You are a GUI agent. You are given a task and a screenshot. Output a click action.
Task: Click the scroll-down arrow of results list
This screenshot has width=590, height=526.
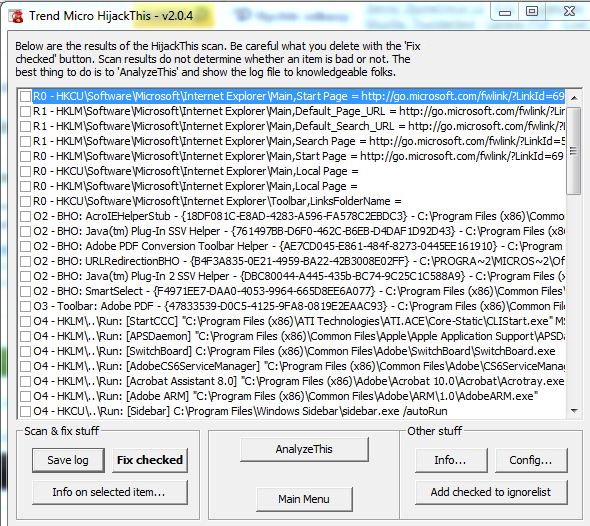click(x=574, y=411)
